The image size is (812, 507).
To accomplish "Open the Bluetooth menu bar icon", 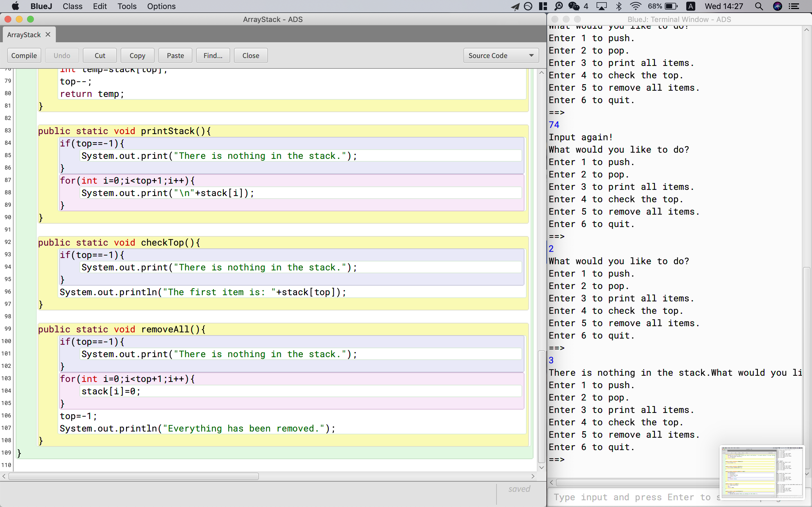I will (x=619, y=6).
